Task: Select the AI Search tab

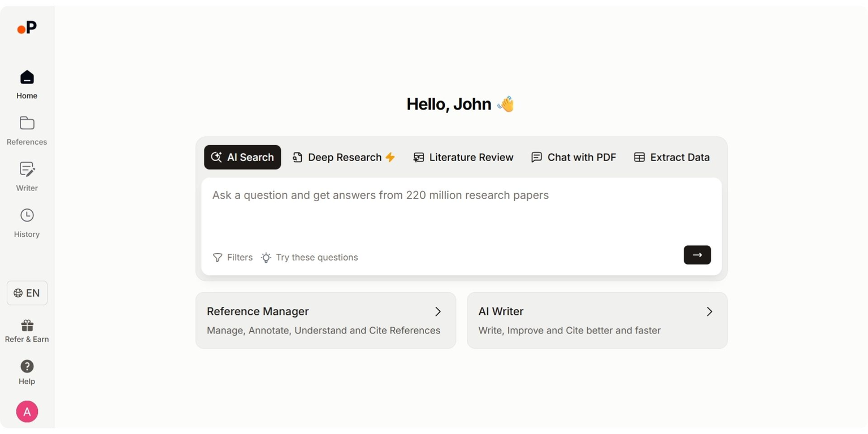Action: (242, 157)
